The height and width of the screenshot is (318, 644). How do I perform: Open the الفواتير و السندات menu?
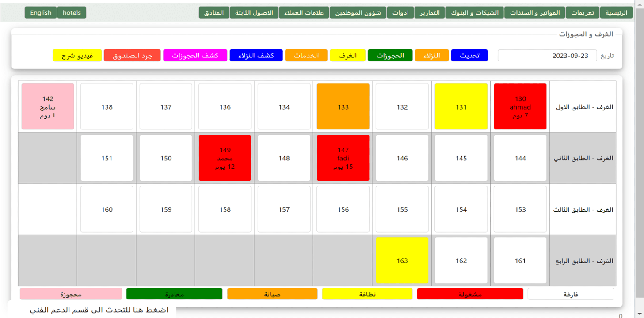535,13
